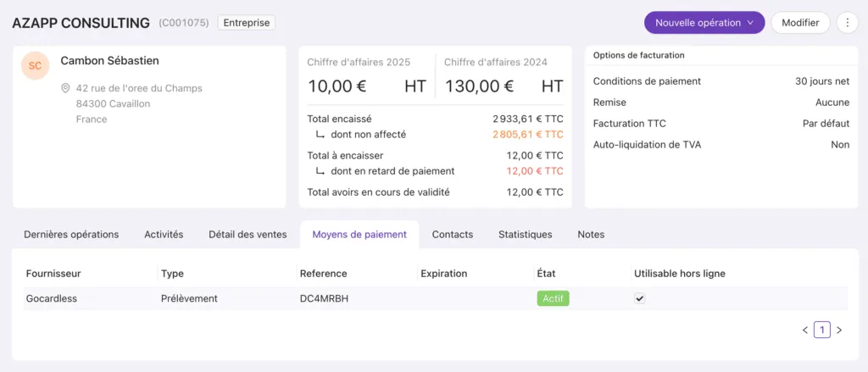This screenshot has width=868, height=372.
Task: Click the AZAPP CONSULTING title
Action: click(81, 23)
